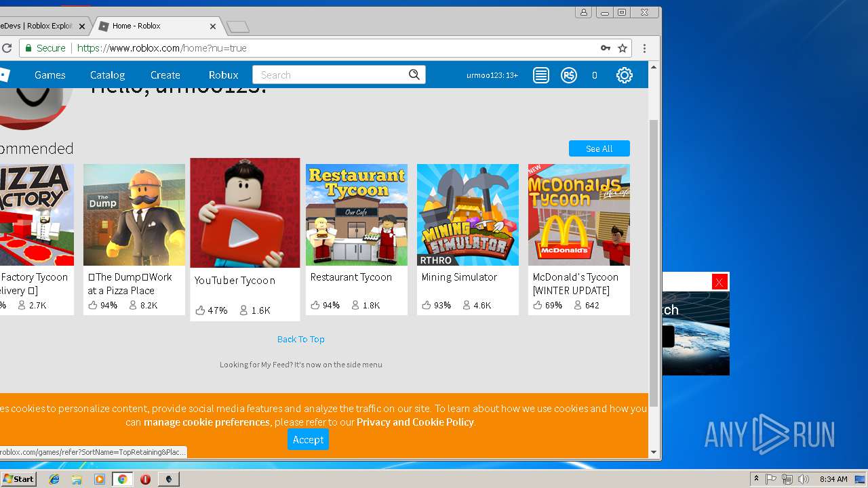Click the vertical scrollbar thumb
The height and width of the screenshot is (488, 868).
pos(654,262)
